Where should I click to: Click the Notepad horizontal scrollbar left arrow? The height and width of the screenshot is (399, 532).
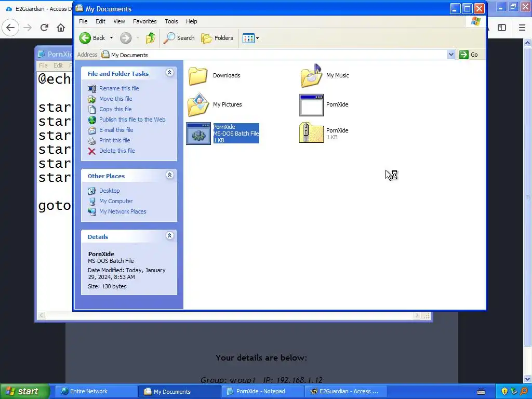pos(42,315)
